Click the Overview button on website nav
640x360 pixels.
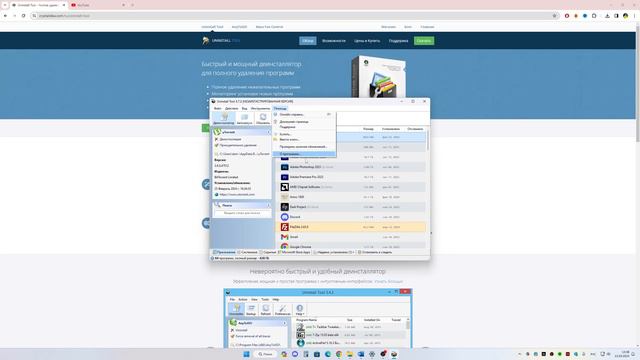click(x=308, y=41)
